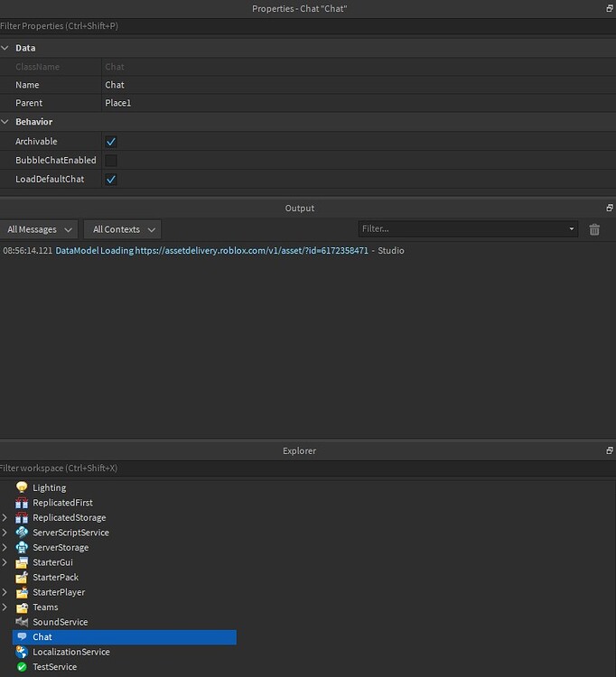Click the Explorer panel title bar
This screenshot has height=677, width=616.
click(x=300, y=450)
